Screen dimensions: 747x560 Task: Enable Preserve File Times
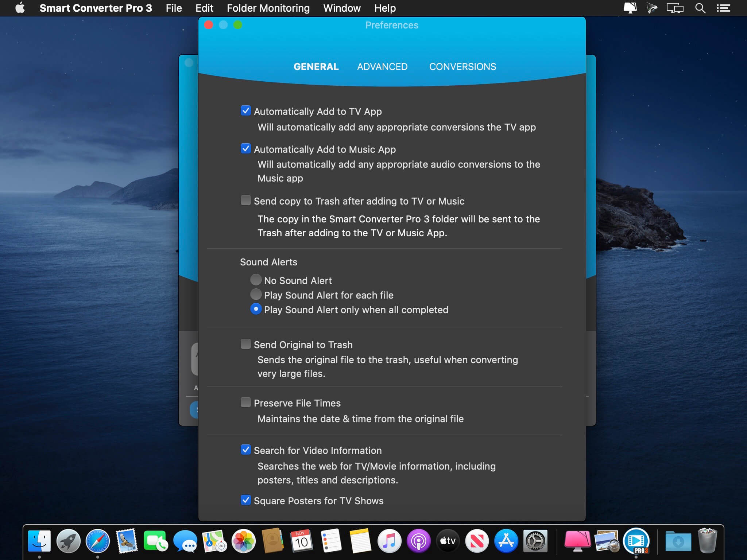[246, 402]
